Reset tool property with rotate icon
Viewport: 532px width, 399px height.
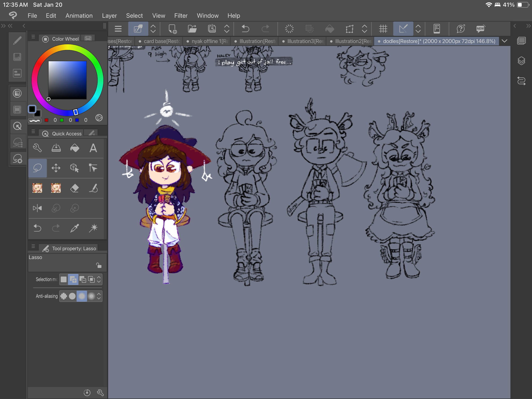[x=87, y=393]
